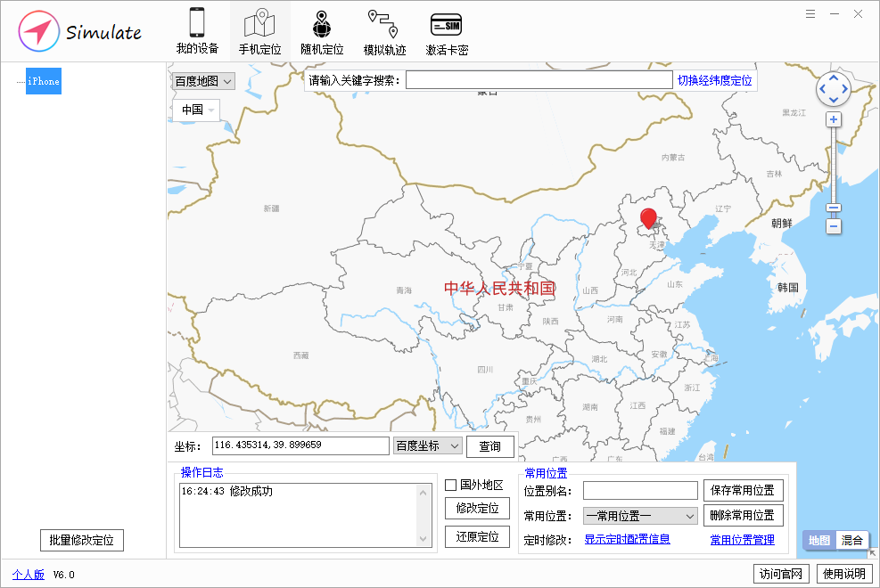Zoom out using the map minus icon
This screenshot has height=588, width=880.
click(833, 226)
